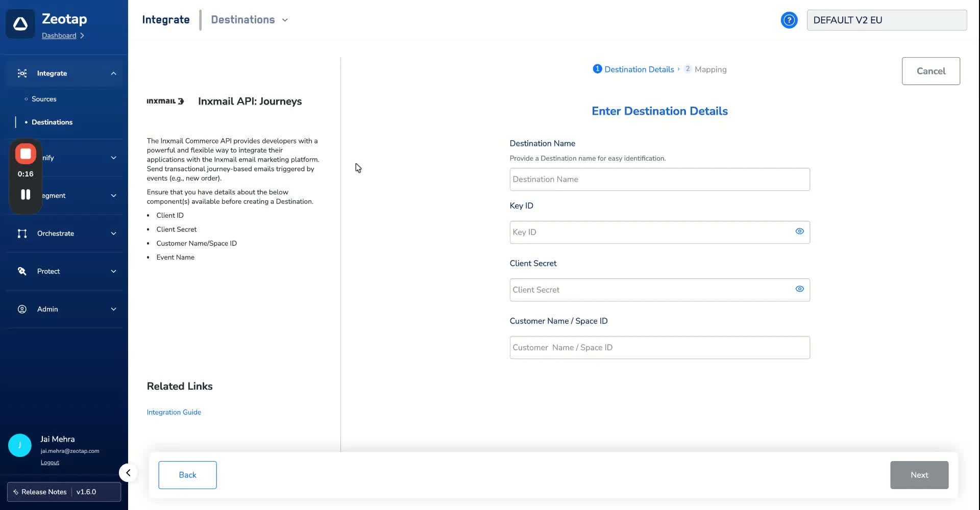The width and height of the screenshot is (980, 510).
Task: Expand the Segment section chevron
Action: (x=113, y=196)
